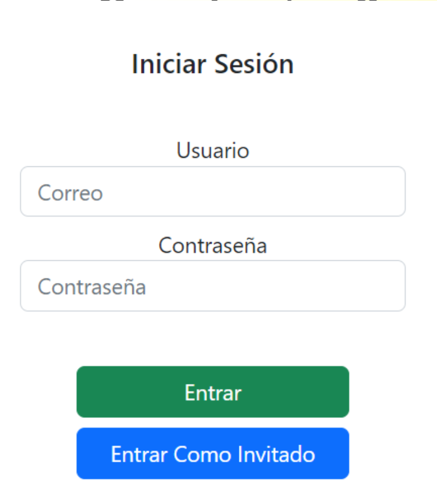Log in with the green submit button

coord(213,392)
